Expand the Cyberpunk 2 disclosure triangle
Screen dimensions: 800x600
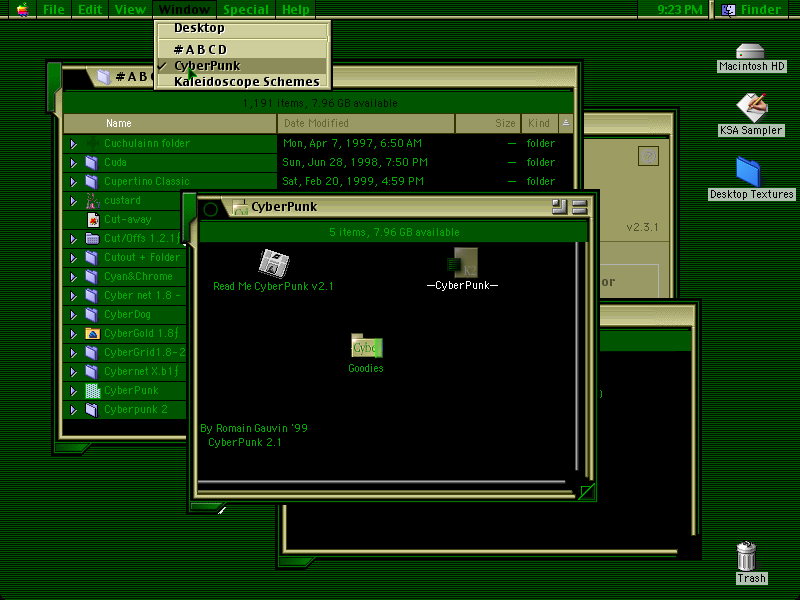click(x=73, y=410)
